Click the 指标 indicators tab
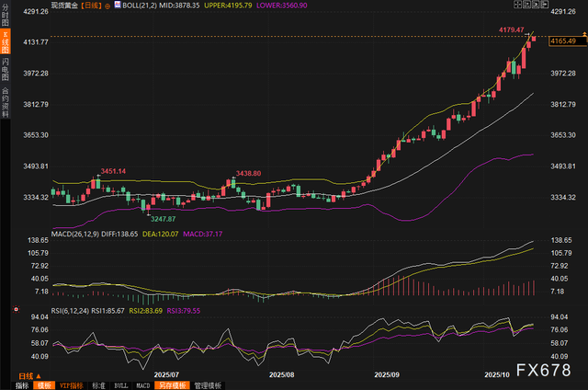 23,385
